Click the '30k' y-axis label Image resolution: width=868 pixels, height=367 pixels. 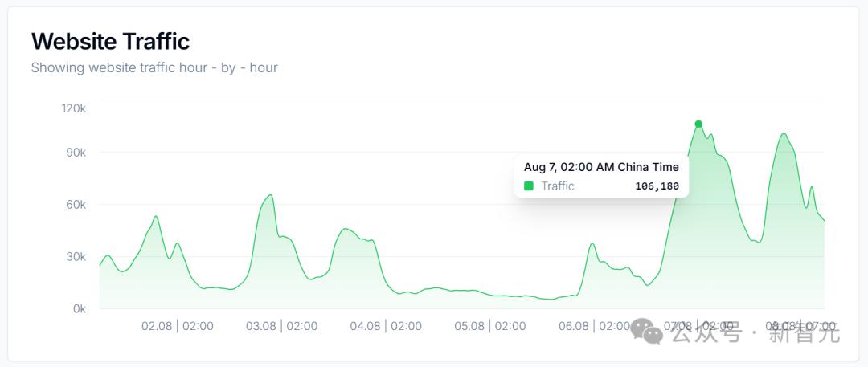click(x=76, y=257)
